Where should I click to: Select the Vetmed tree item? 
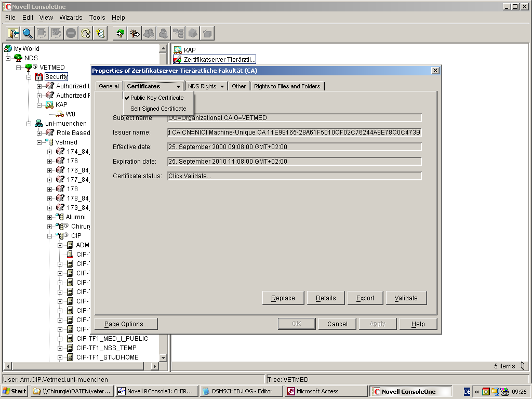click(66, 142)
